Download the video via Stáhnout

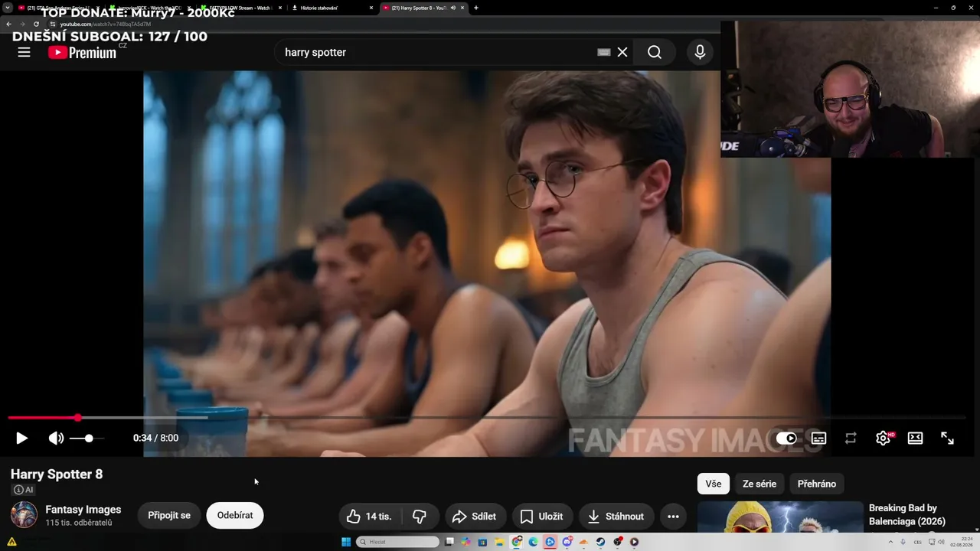616,517
